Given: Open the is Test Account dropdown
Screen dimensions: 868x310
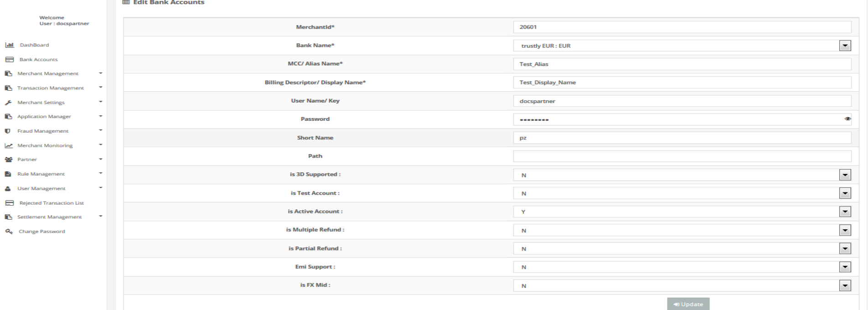Looking at the screenshot, I should pos(845,193).
